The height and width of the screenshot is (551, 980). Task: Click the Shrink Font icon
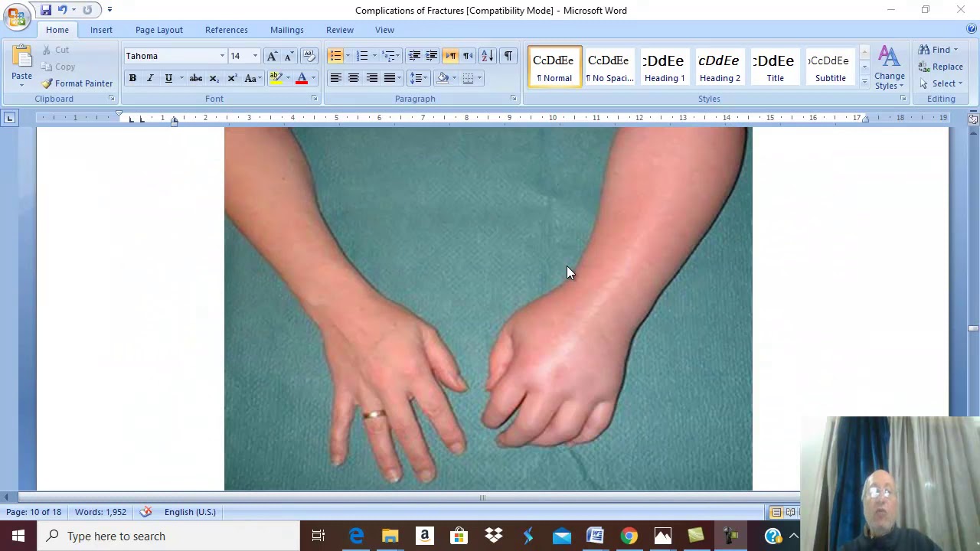[289, 56]
